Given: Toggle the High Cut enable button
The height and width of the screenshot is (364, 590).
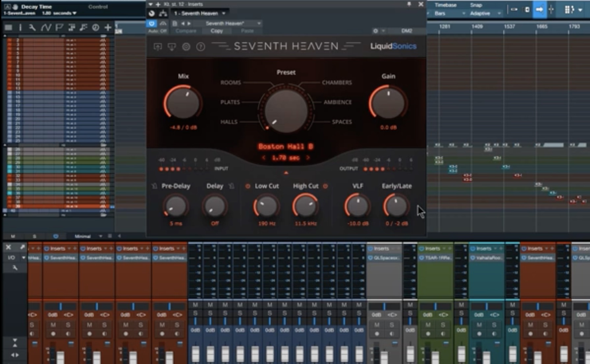Looking at the screenshot, I should click(325, 186).
